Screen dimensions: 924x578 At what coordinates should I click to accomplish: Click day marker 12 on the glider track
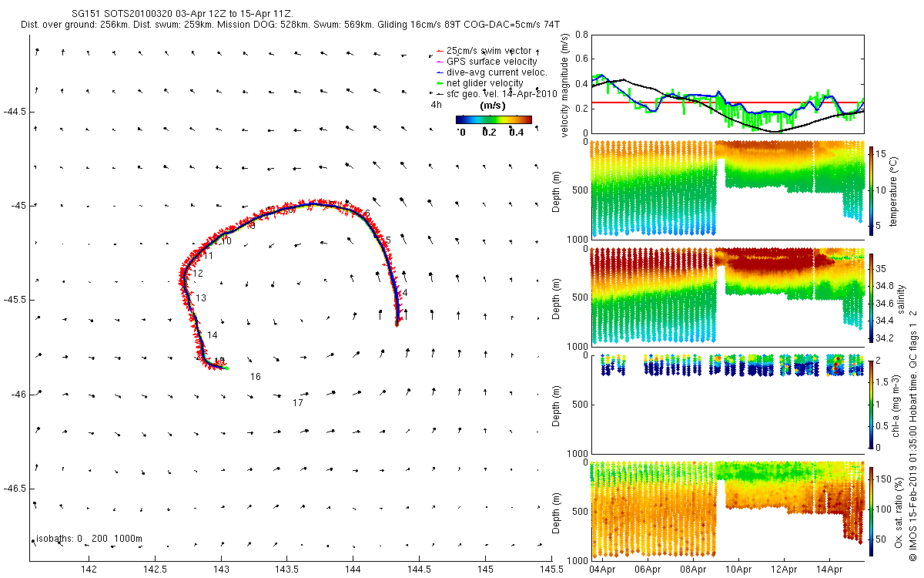point(198,274)
